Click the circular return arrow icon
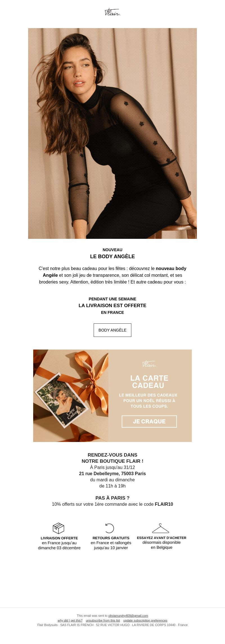The image size is (225, 644). tap(109, 528)
